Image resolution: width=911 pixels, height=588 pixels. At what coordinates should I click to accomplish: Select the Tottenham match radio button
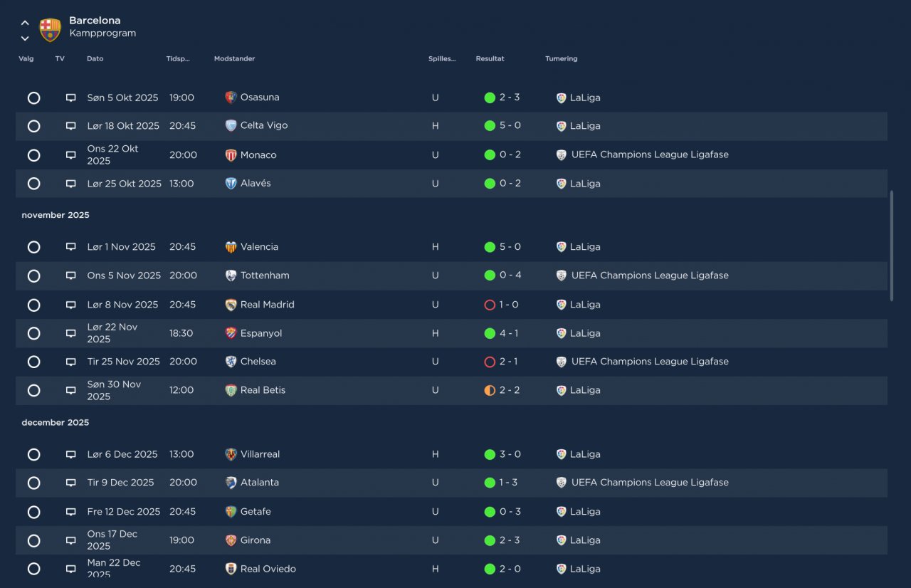point(33,275)
